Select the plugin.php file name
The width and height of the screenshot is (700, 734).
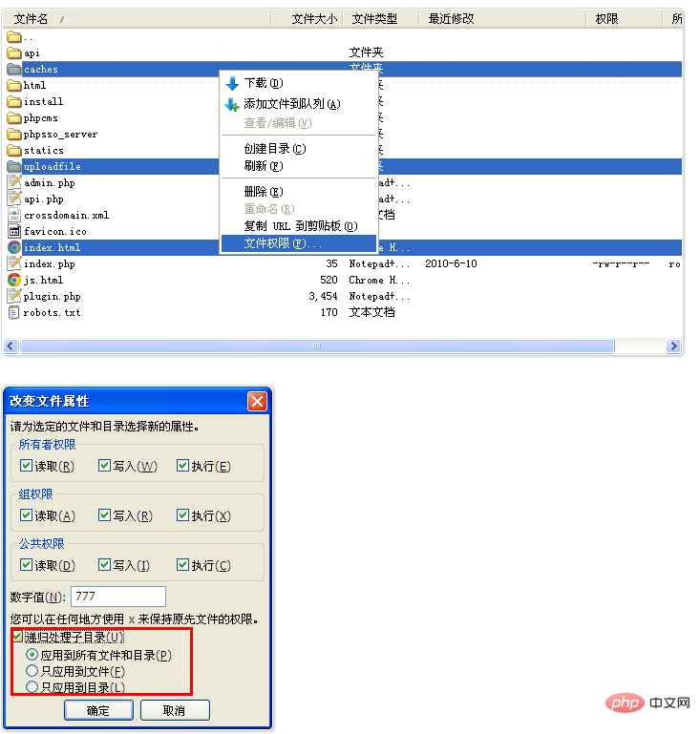52,297
